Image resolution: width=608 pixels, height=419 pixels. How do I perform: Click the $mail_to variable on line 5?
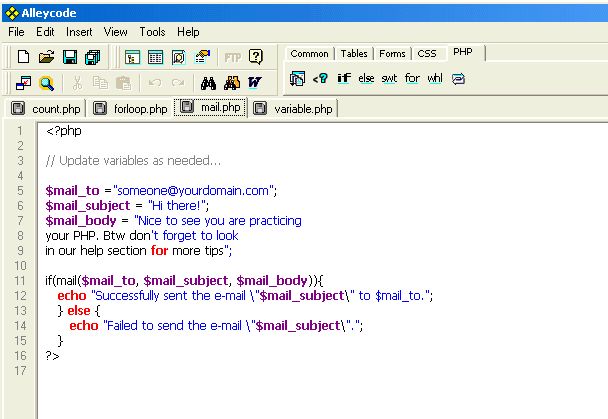pyautogui.click(x=73, y=191)
